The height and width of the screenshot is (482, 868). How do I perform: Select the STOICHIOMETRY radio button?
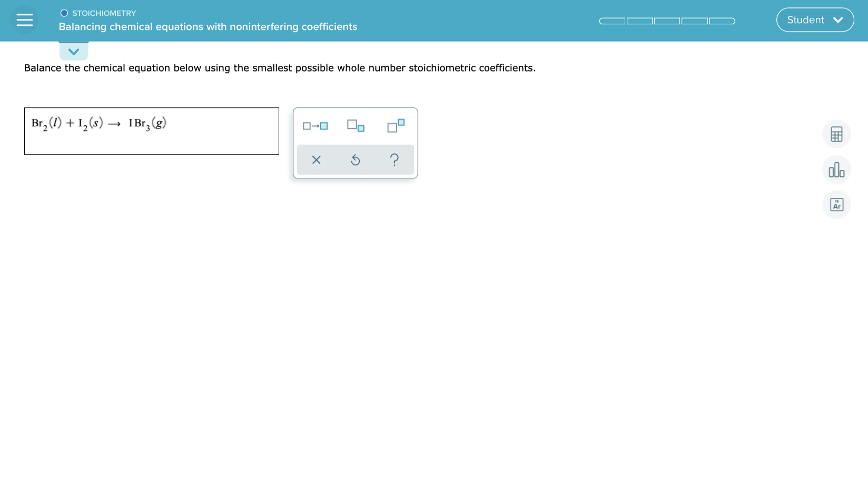click(x=64, y=13)
